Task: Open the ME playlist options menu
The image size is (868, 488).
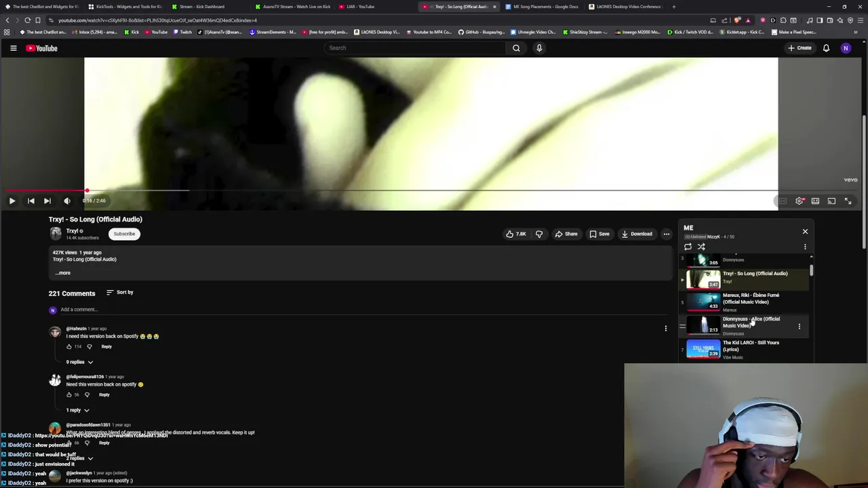Action: click(x=805, y=247)
